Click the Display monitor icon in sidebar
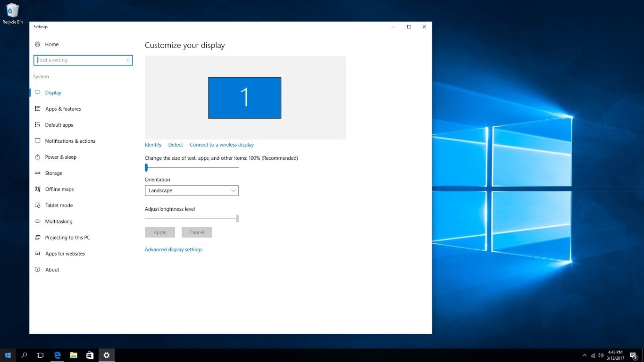Viewport: 644px width, 362px height. tap(37, 93)
